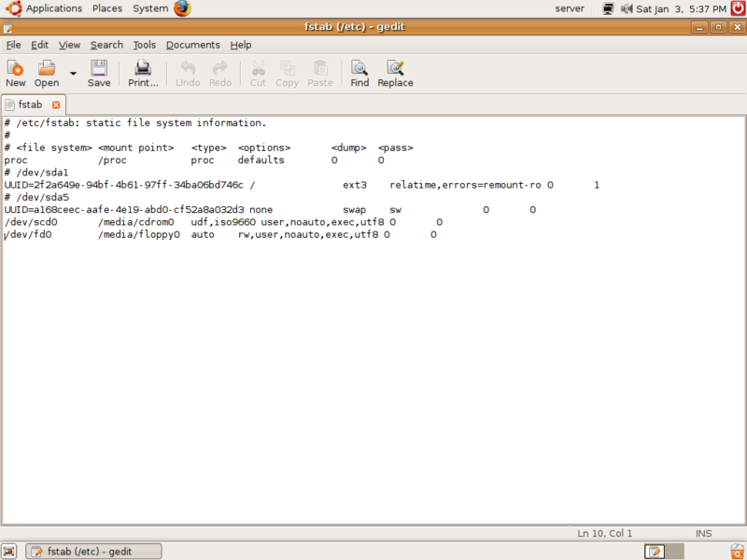Click the Redo toolbar icon
The width and height of the screenshot is (747, 560).
coord(220,74)
